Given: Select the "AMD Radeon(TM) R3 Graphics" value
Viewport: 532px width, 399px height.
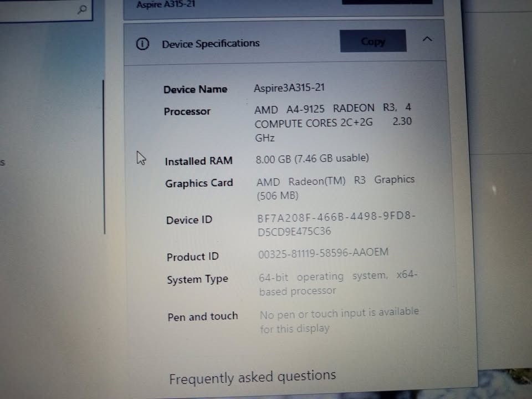Looking at the screenshot, I should (x=335, y=181).
